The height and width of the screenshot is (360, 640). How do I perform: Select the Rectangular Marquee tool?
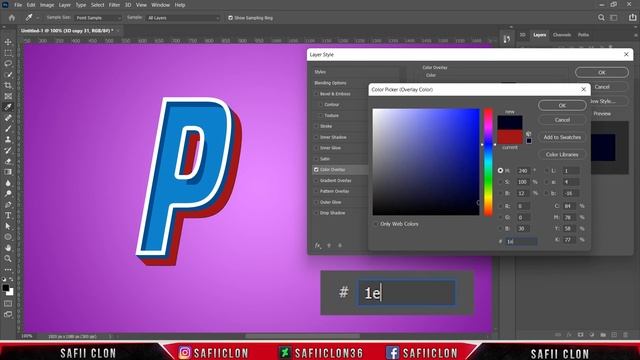coord(8,53)
